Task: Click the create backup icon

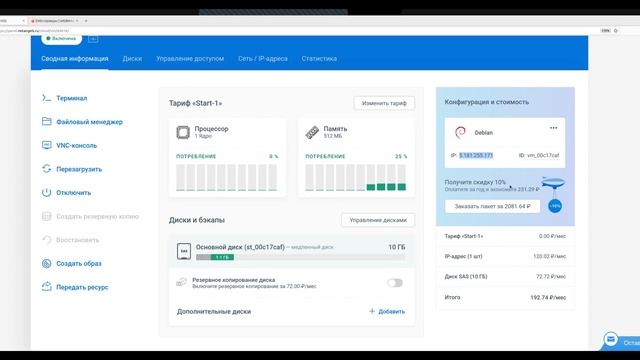Action: [47, 216]
